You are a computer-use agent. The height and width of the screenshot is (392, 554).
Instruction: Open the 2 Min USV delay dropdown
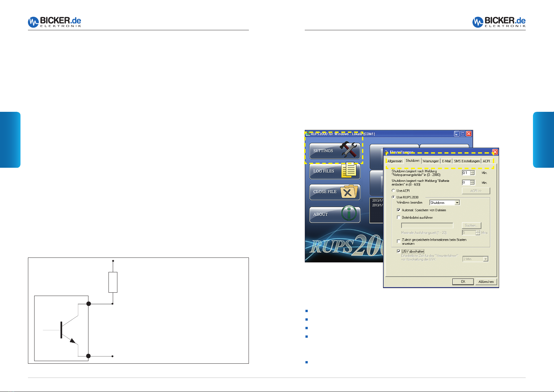[x=486, y=259]
